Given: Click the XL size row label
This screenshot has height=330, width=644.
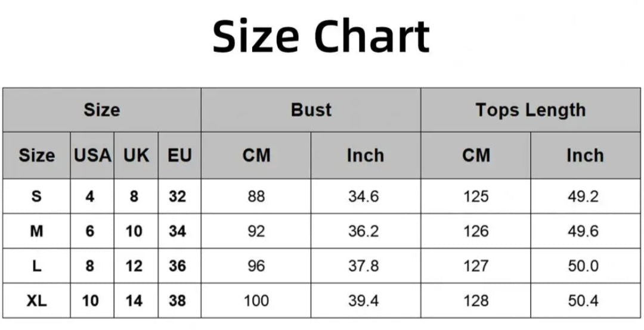Looking at the screenshot, I should tap(36, 301).
